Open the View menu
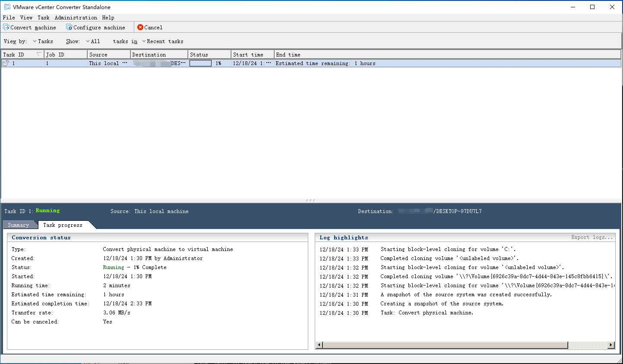The height and width of the screenshot is (364, 623). pos(26,18)
